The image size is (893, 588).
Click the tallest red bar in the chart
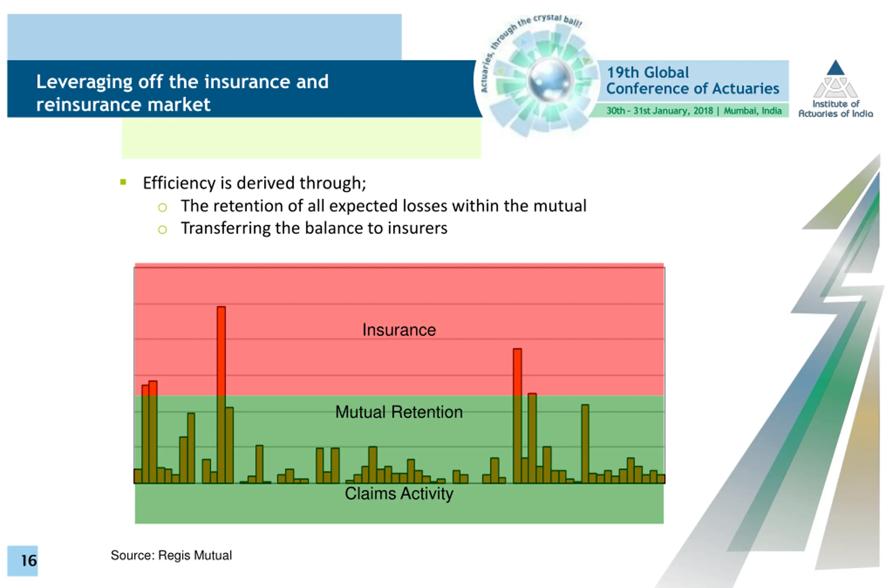(222, 351)
